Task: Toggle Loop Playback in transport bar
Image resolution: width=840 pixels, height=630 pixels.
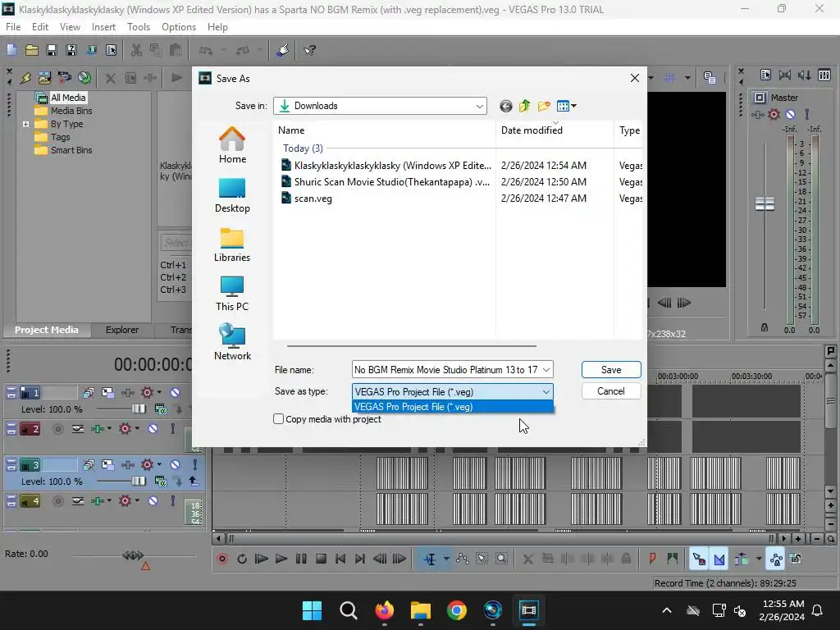Action: (242, 559)
